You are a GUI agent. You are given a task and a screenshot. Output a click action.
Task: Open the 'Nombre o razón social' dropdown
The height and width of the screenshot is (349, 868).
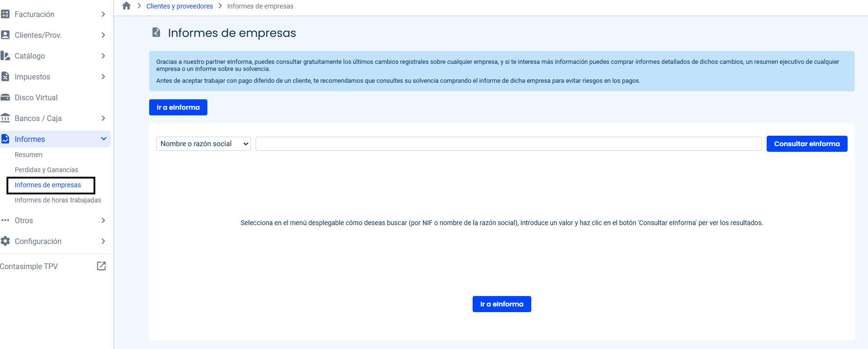[203, 144]
